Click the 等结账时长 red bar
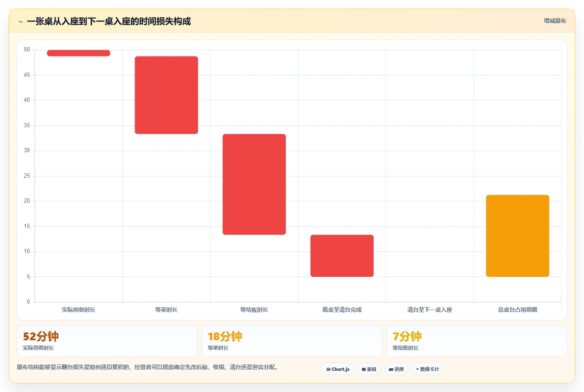This screenshot has height=392, width=584. [254, 185]
